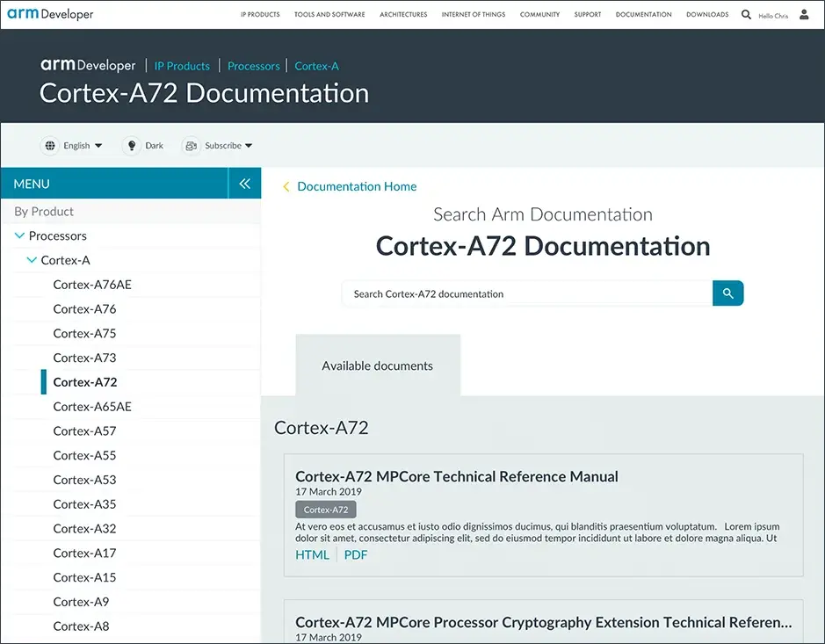Click the arm Developer logo in top bar

point(50,14)
